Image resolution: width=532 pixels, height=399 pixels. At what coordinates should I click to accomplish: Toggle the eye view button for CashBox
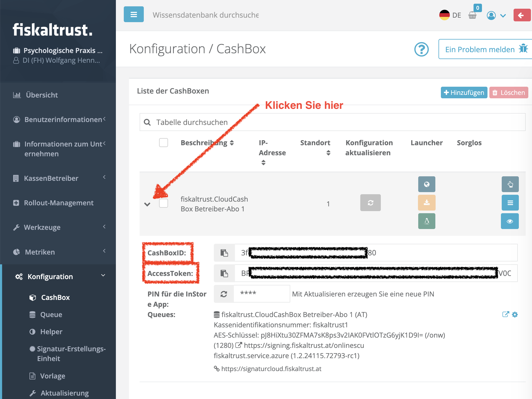(x=510, y=221)
